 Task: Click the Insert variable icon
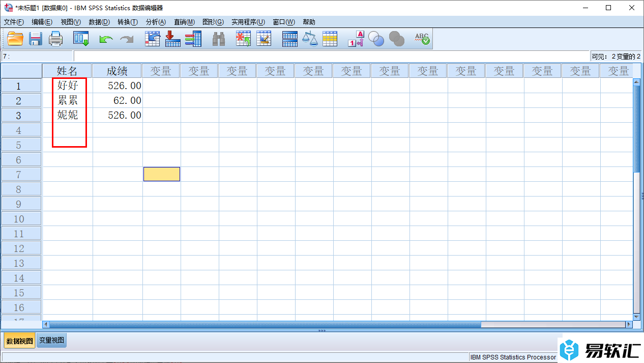pyautogui.click(x=264, y=39)
